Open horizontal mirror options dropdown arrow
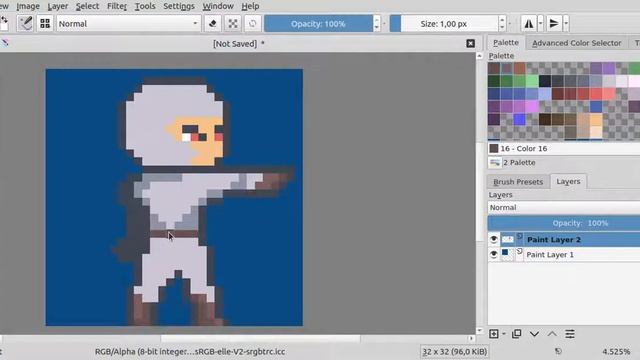 pos(540,24)
